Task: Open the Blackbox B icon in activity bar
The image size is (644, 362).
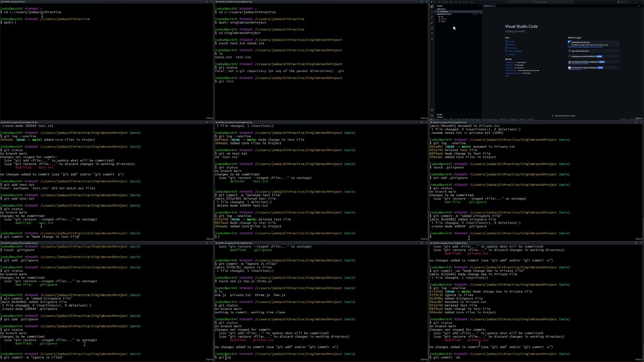Action: [432, 39]
